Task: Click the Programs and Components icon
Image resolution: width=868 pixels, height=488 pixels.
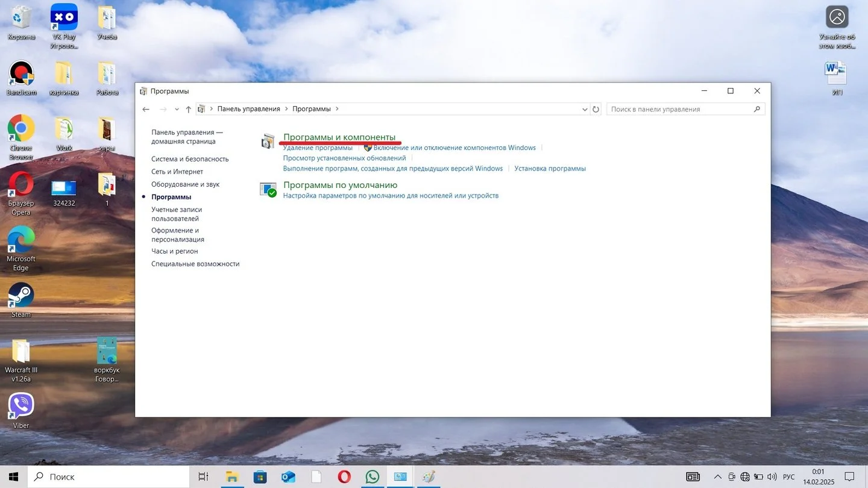Action: point(268,142)
